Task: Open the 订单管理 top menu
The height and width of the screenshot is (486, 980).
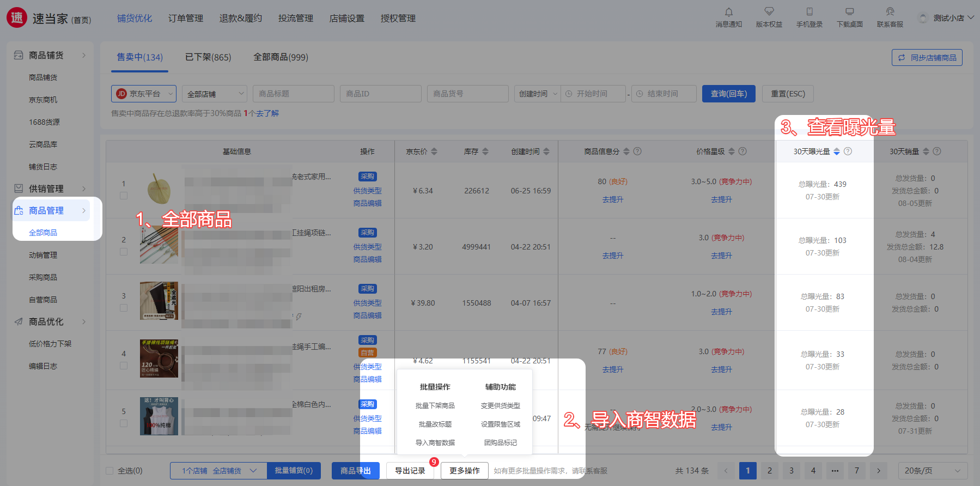Action: pos(186,19)
